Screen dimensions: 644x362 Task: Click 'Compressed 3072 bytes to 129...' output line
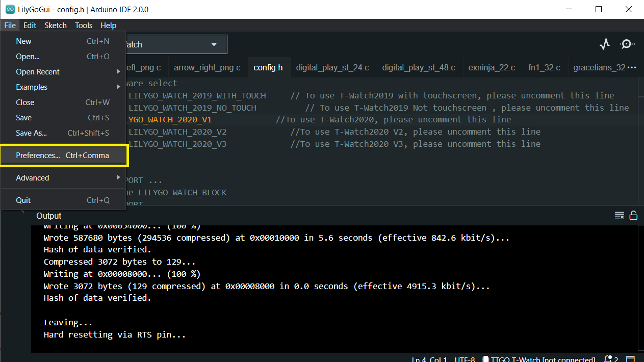point(120,262)
